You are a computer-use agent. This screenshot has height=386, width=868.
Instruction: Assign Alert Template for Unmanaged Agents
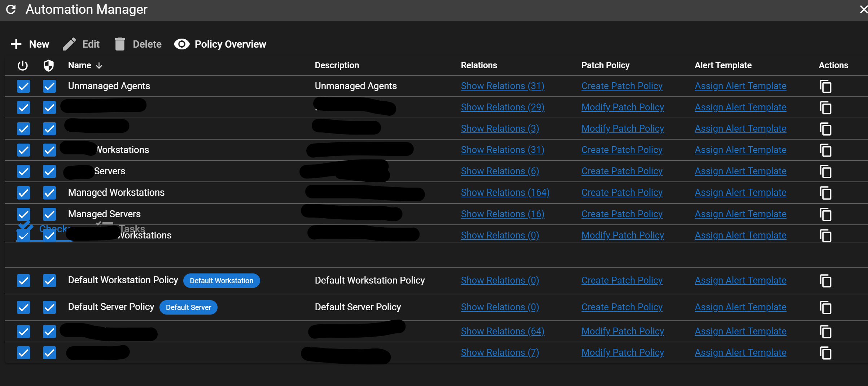click(740, 85)
